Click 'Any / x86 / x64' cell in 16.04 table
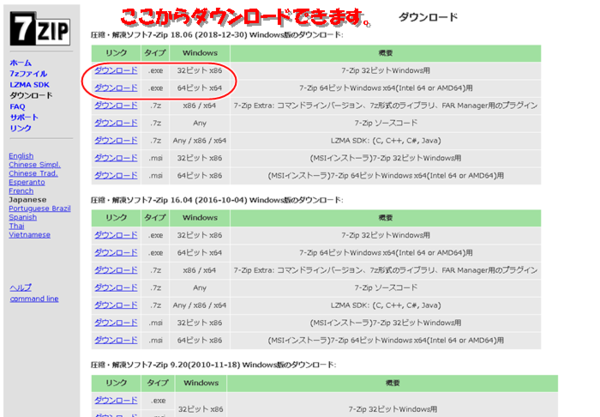The width and height of the screenshot is (600, 417). tap(199, 305)
